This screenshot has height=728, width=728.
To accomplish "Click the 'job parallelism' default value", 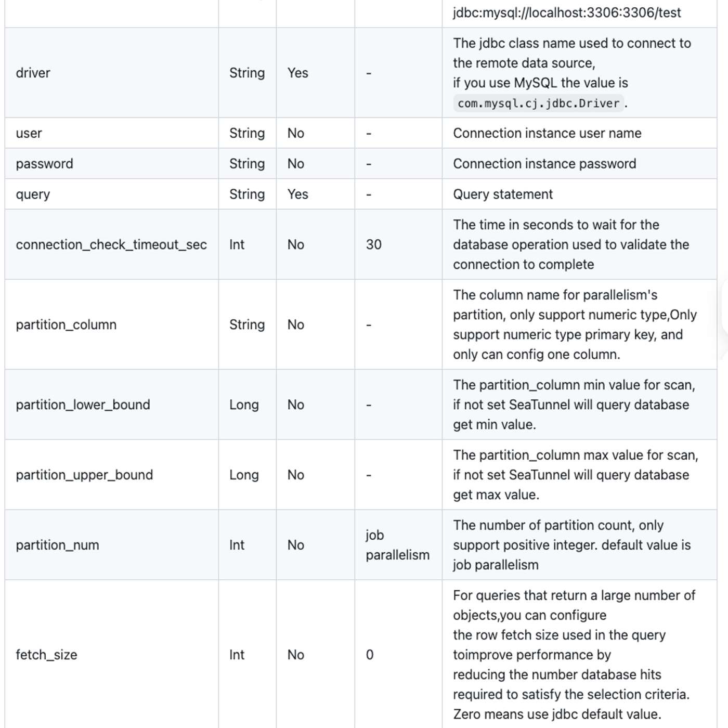I will point(397,545).
